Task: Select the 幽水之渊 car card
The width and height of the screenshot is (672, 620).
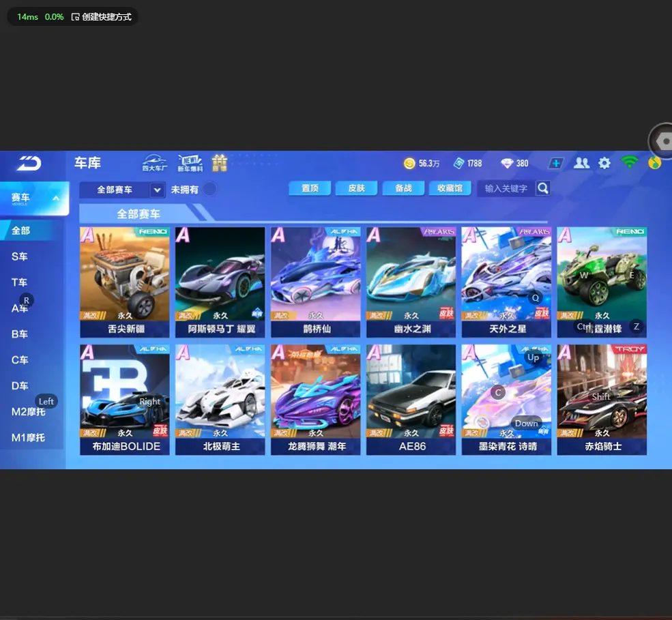Action: [411, 282]
